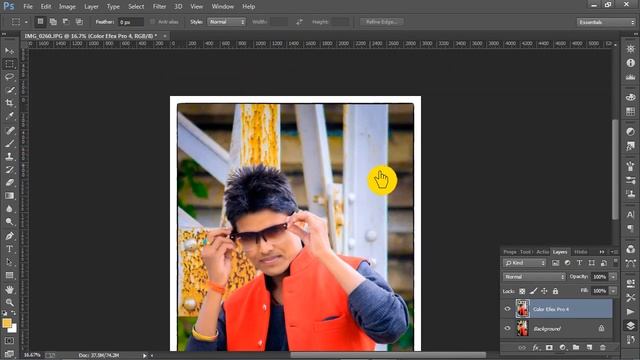Select the Blur tool
The image size is (640, 360).
(x=9, y=209)
